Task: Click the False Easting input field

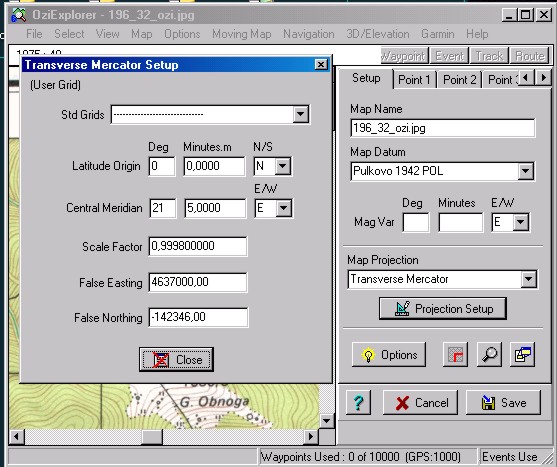Action: coord(198,282)
